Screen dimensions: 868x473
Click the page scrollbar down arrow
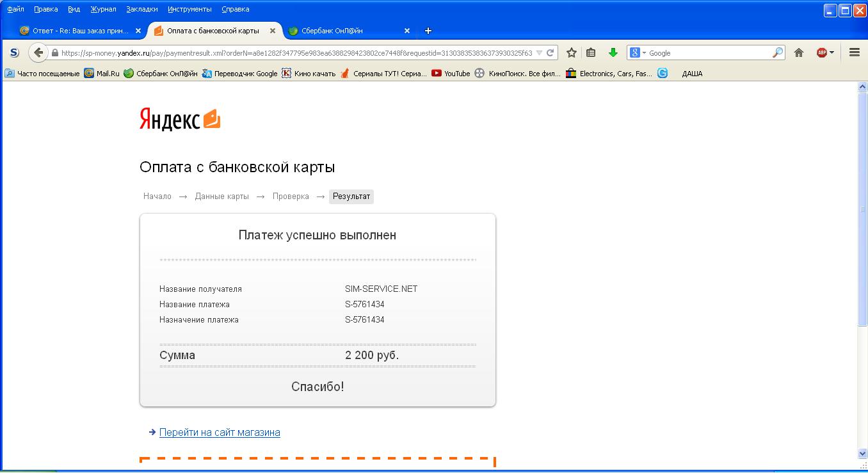tap(862, 453)
